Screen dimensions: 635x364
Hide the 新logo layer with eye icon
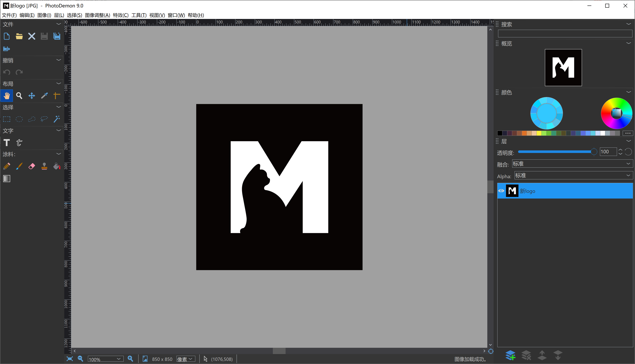tap(501, 191)
